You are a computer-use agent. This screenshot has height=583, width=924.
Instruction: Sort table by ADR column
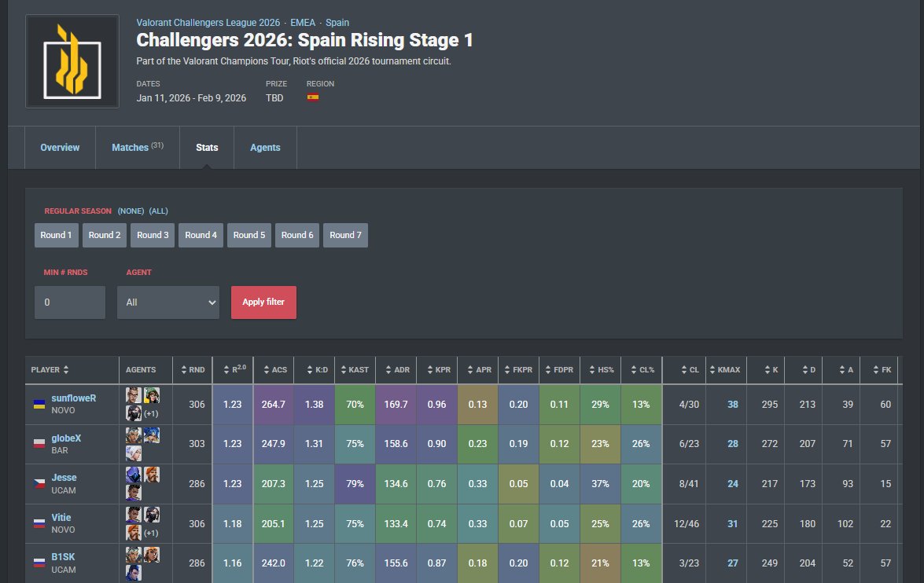pyautogui.click(x=396, y=370)
